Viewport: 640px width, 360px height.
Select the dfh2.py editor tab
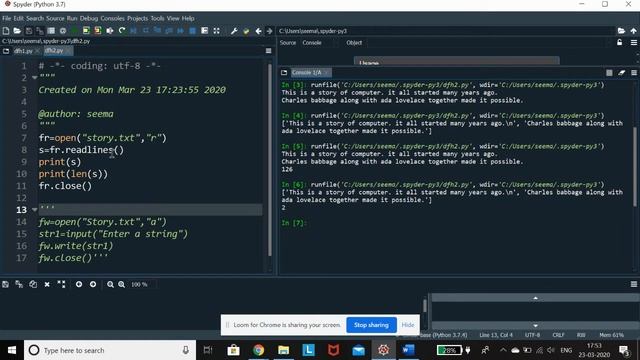(x=54, y=51)
